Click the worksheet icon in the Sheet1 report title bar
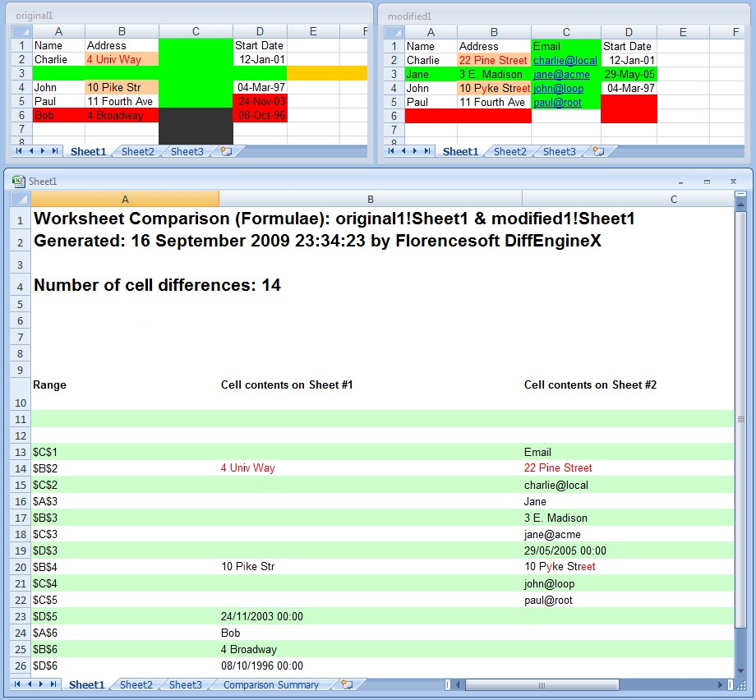Image resolution: width=756 pixels, height=700 pixels. (x=20, y=181)
